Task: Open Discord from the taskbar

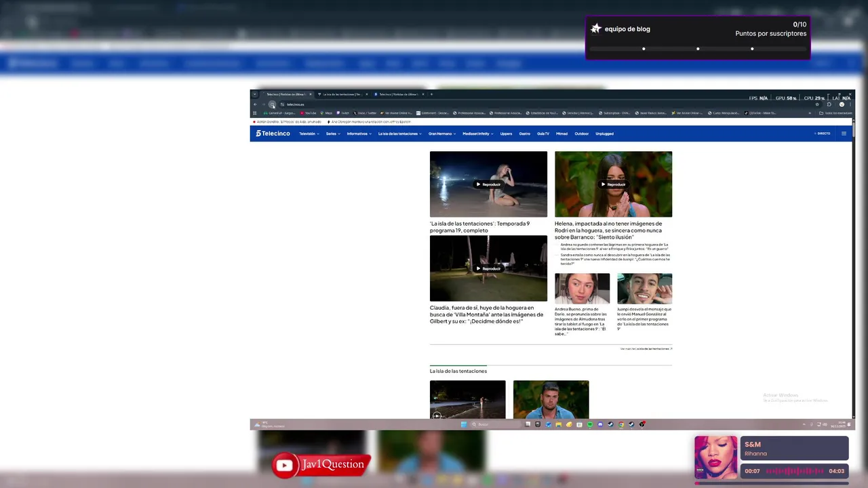Action: coord(600,424)
